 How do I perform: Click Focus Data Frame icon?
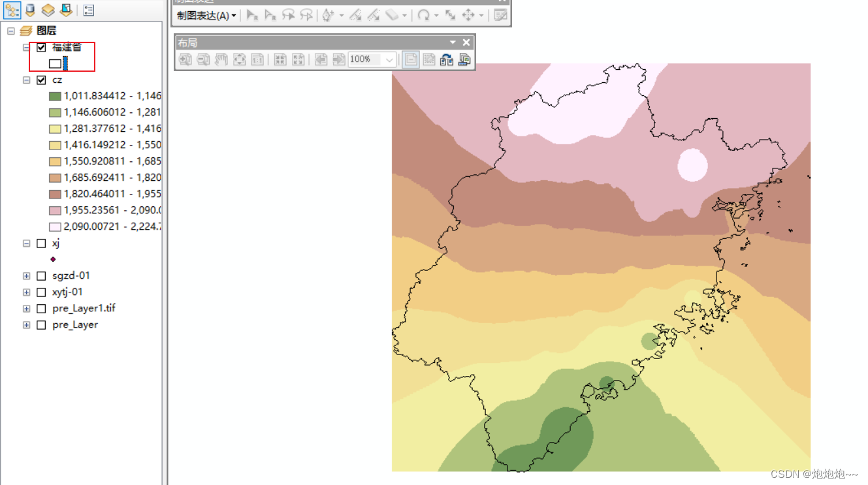[x=429, y=59]
